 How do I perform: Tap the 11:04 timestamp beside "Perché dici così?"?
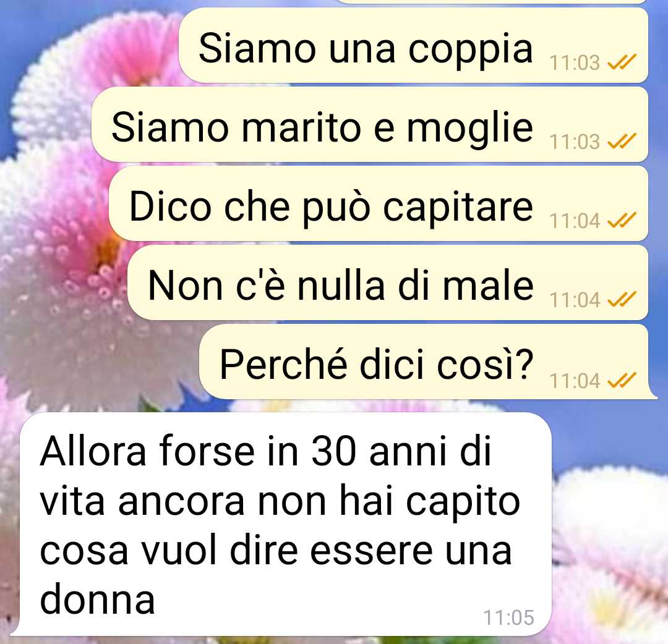(x=574, y=381)
